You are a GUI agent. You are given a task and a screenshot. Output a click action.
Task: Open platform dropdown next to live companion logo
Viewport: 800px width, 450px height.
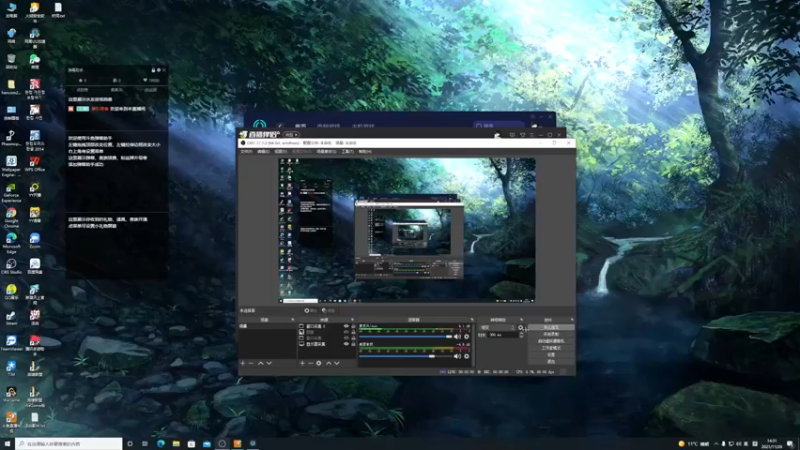pos(292,135)
